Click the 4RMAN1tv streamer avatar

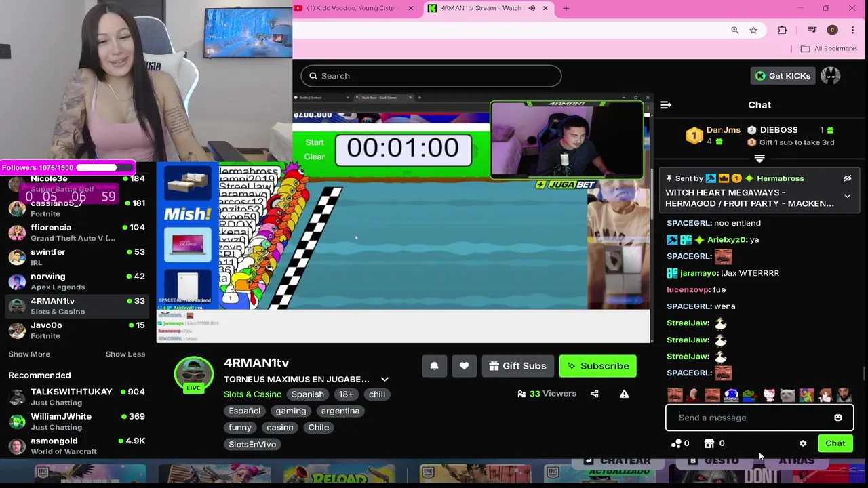pyautogui.click(x=194, y=373)
